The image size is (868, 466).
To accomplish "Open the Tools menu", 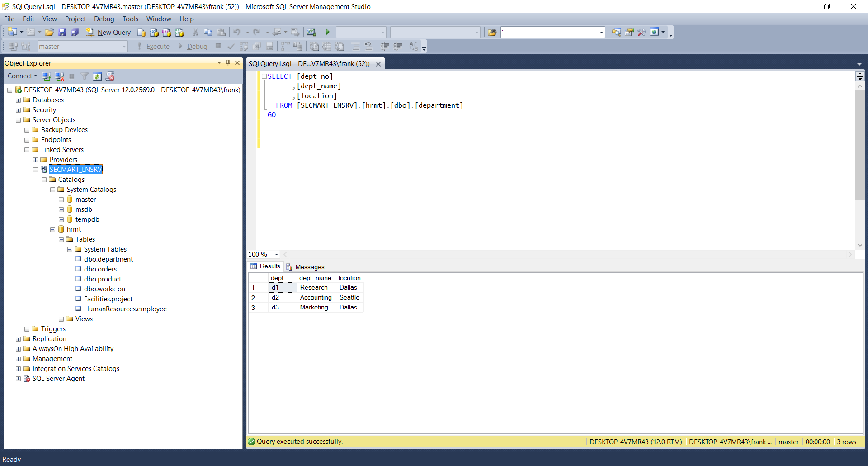I will pos(130,19).
